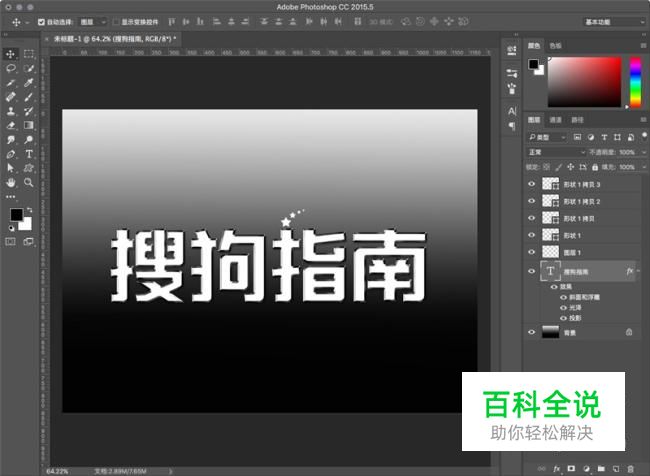Screen dimensions: 650x476
Task: Open the auto-select 图层 dropdown in options bar
Action: tap(93, 22)
